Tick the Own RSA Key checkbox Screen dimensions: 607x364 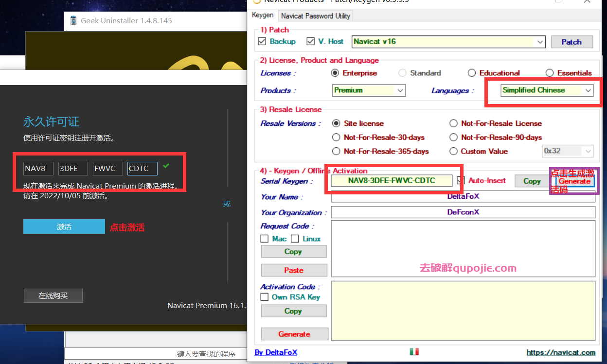(x=265, y=297)
